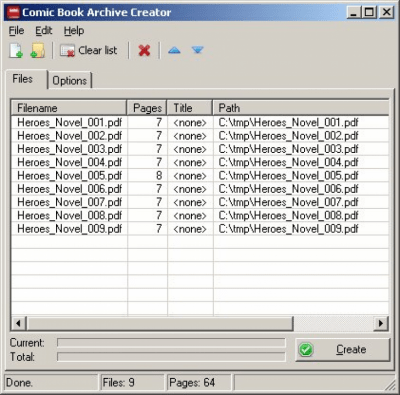
Task: Open the Help menu
Action: tap(74, 31)
